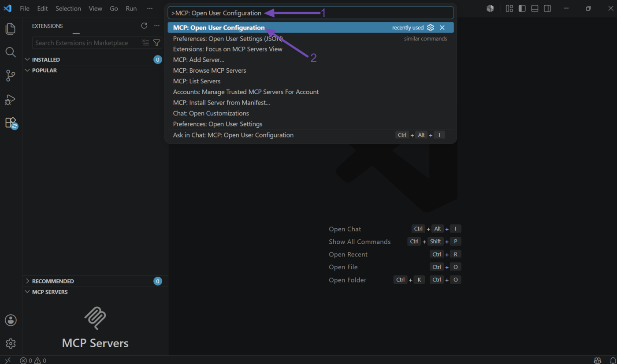Click the MCP Servers heading in sidebar
Screen dimensions: 617x364
95,343
